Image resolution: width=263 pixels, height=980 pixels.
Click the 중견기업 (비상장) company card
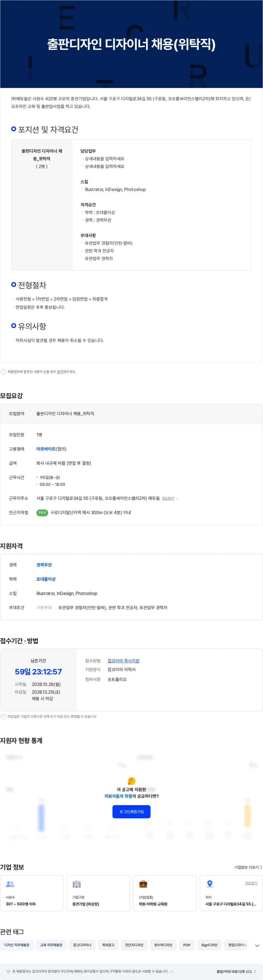(x=98, y=893)
